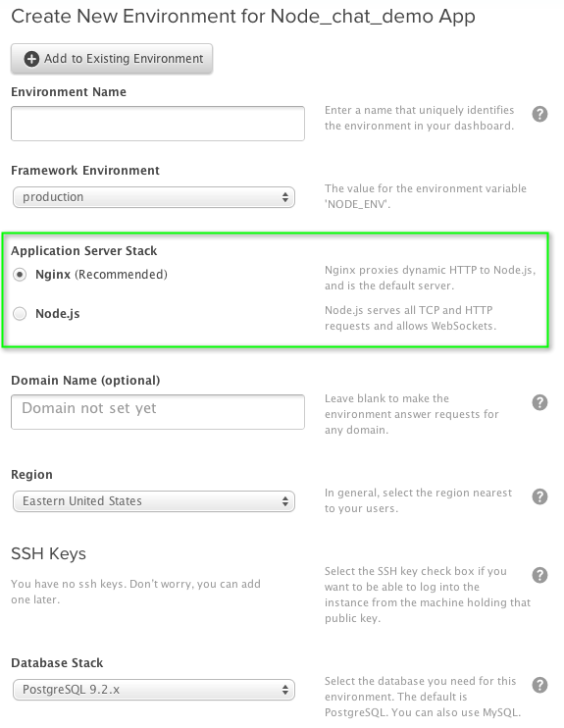This screenshot has height=728, width=564.
Task: Select the Nginx (Recommended) radio button
Action: pos(20,275)
